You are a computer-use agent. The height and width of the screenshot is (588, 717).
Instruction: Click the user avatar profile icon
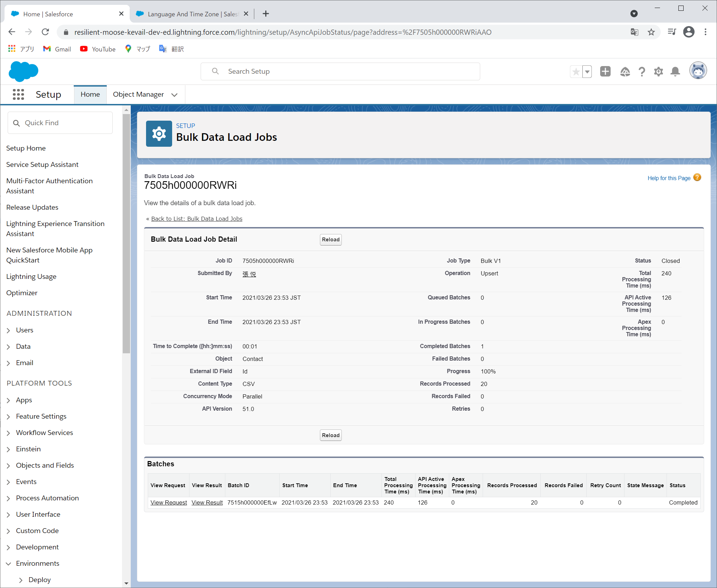[x=698, y=71]
